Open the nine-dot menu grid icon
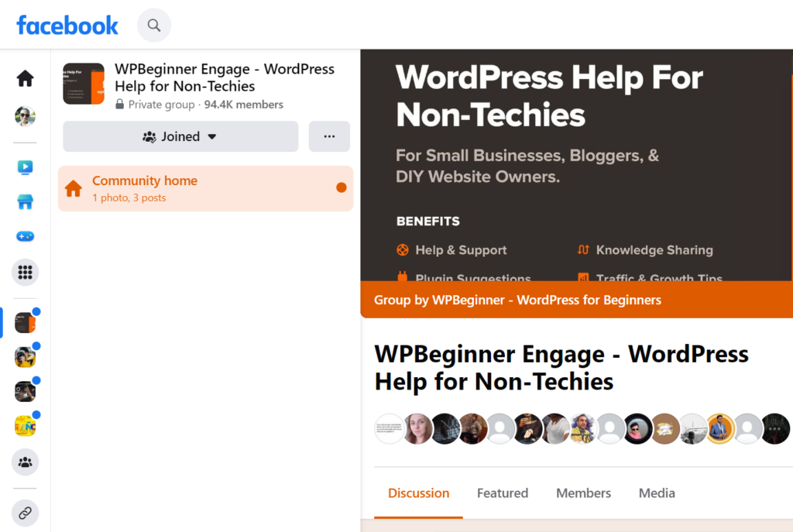This screenshot has width=793, height=532. click(x=26, y=273)
